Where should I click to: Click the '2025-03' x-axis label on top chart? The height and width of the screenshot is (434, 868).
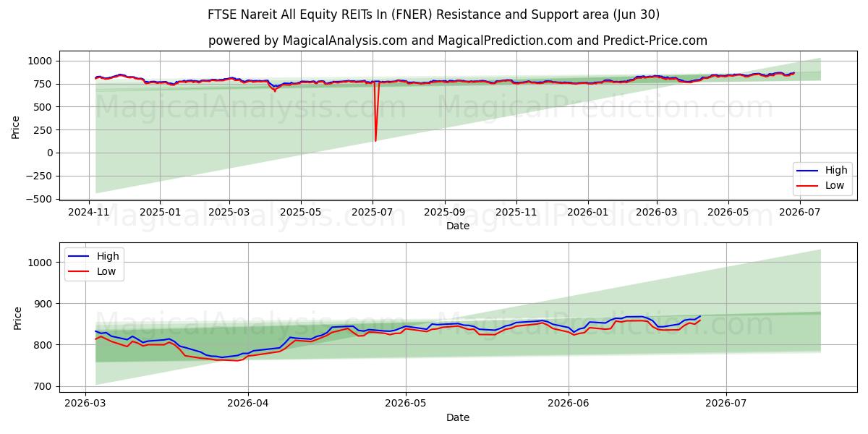click(x=229, y=213)
